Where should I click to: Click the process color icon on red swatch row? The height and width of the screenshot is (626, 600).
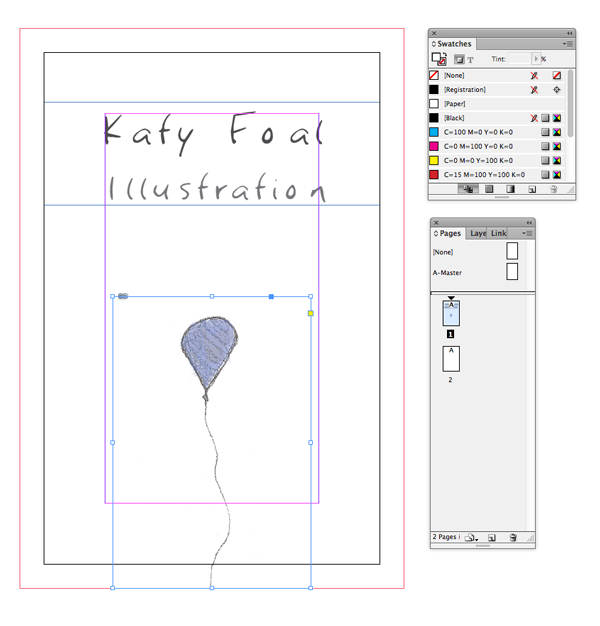pyautogui.click(x=545, y=174)
